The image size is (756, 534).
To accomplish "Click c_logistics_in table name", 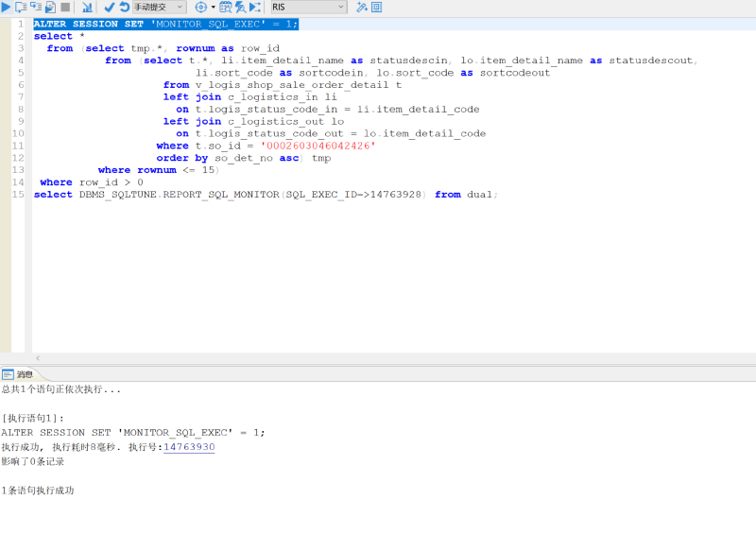I will 273,97.
